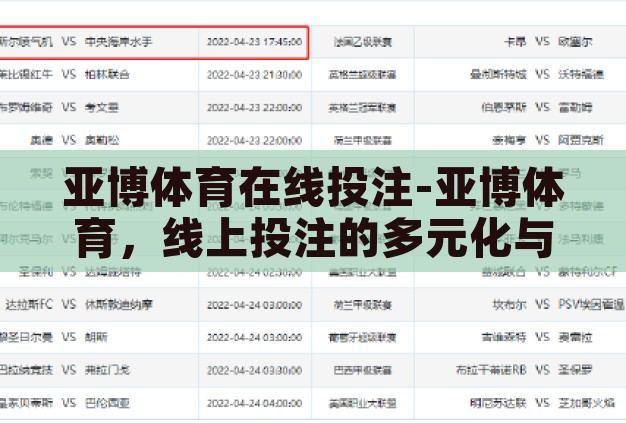
Task: Select the opponent team 欧塞尔
Action: [x=575, y=42]
